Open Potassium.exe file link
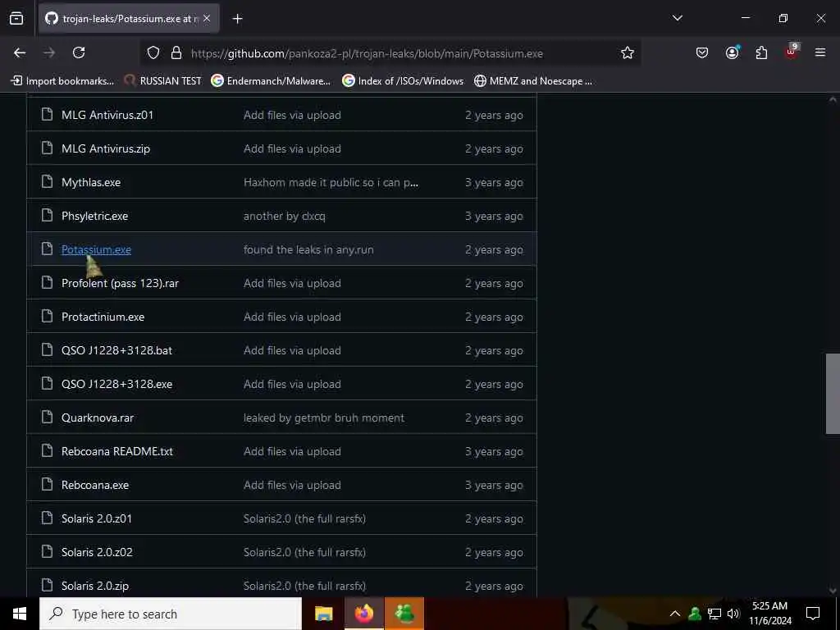Screen dimensions: 840x630 [x=97, y=249]
